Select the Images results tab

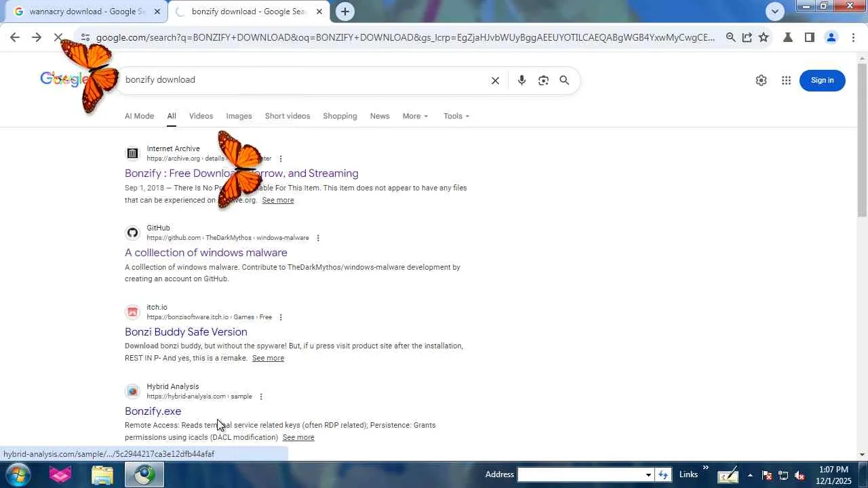[239, 116]
